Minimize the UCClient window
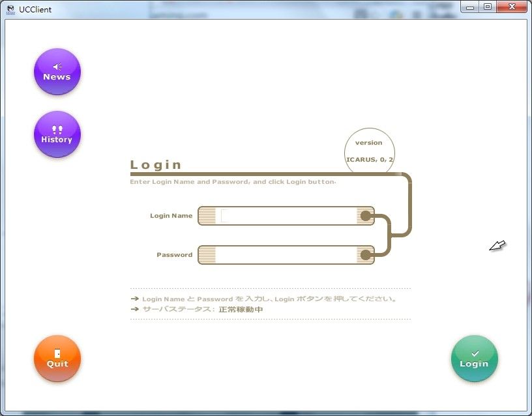Image resolution: width=532 pixels, height=416 pixels. pyautogui.click(x=473, y=7)
